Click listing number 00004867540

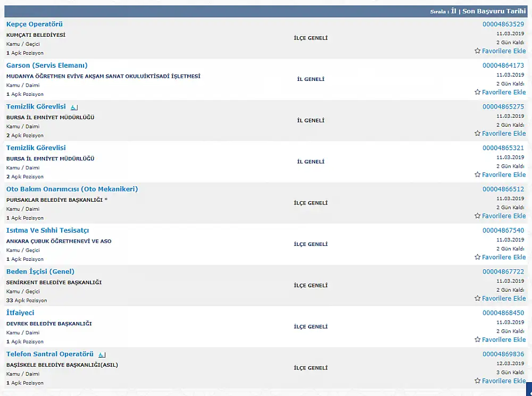click(503, 230)
